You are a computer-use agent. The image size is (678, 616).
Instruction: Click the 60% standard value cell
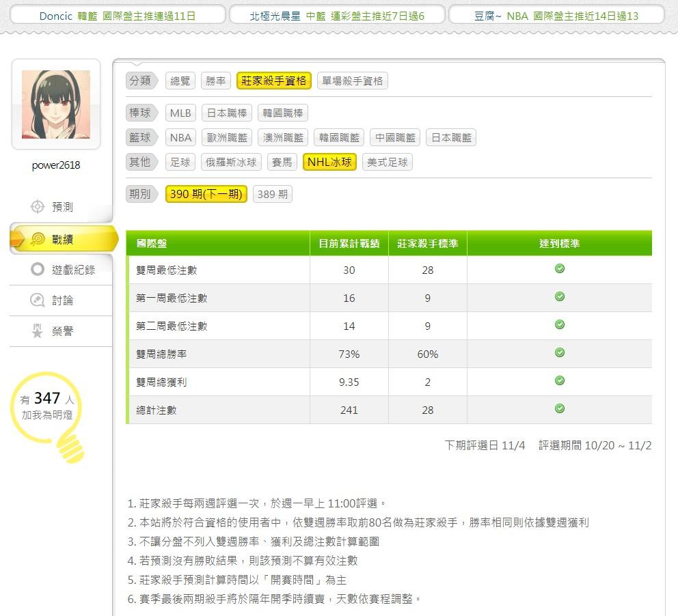(428, 354)
